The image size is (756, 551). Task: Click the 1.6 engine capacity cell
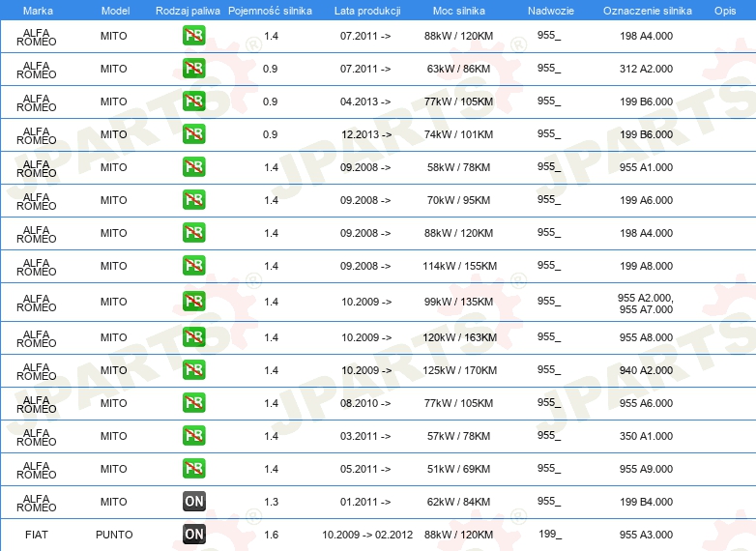271,535
